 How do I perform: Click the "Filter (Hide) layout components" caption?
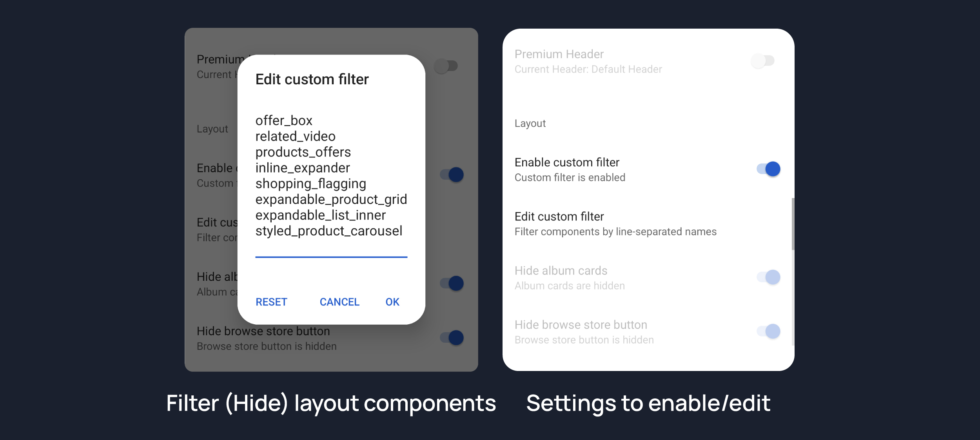[x=331, y=403]
